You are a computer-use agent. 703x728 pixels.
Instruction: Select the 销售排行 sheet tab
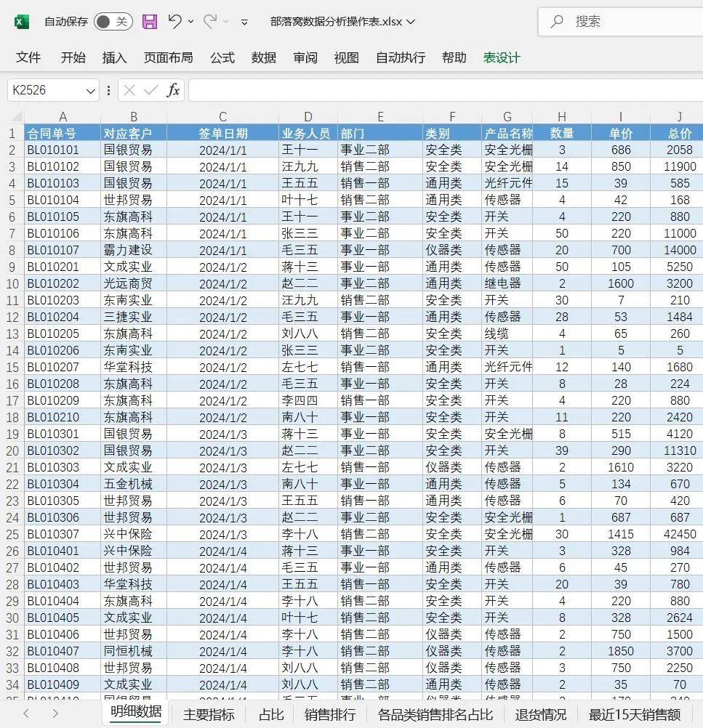coord(329,714)
